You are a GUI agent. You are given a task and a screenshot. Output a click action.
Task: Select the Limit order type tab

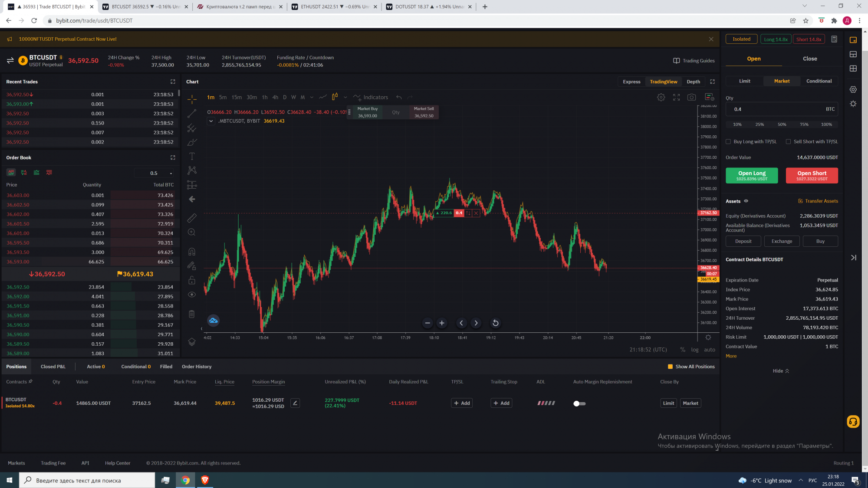(x=745, y=81)
